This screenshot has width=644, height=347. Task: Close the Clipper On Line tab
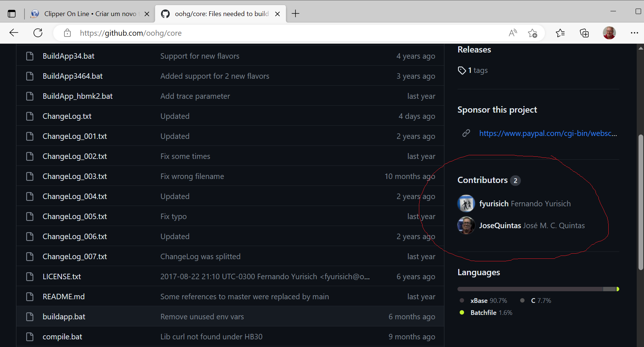[x=147, y=14]
